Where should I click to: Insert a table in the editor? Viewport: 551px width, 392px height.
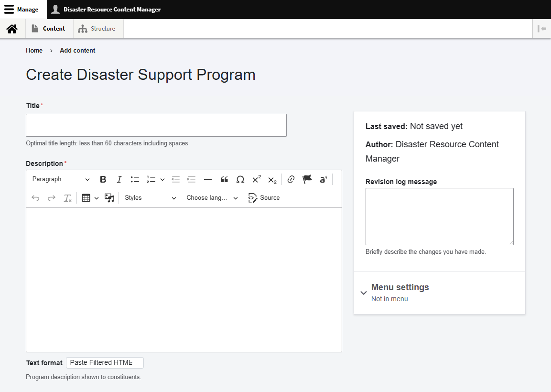coord(86,198)
